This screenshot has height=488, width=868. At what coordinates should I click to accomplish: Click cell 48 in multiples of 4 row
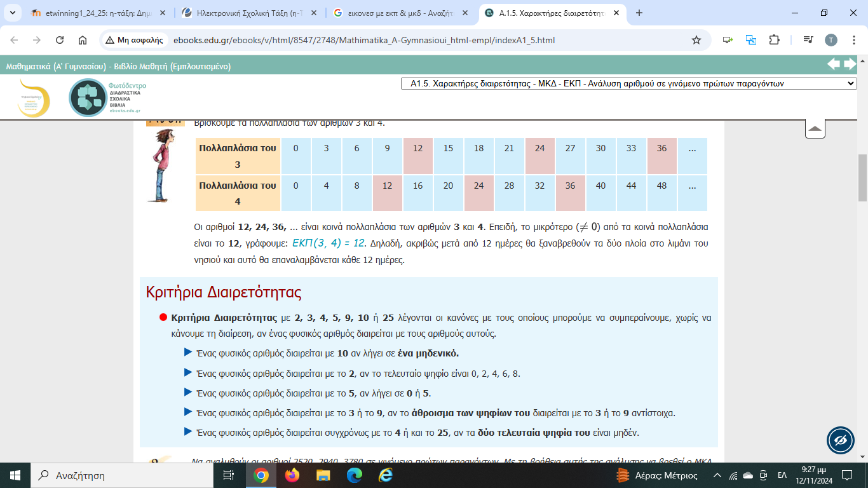[x=662, y=193]
